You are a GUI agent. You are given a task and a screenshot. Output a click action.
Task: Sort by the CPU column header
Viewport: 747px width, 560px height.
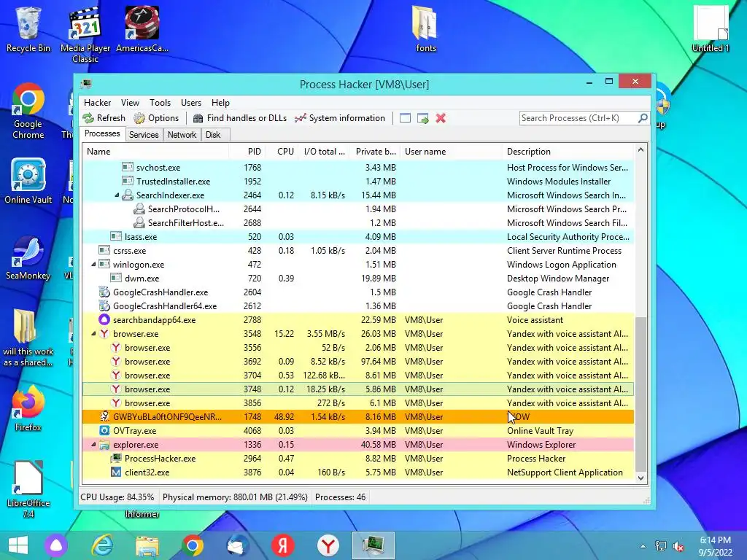click(281, 152)
